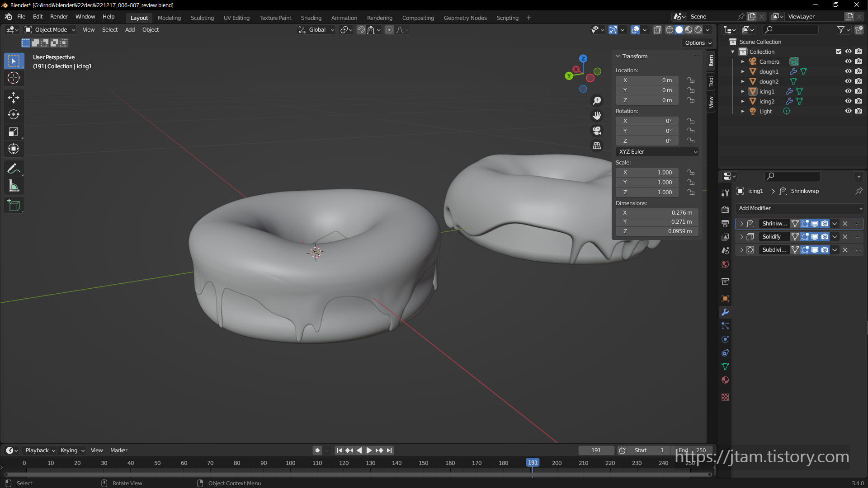Toggle camera view gizmo button
The width and height of the screenshot is (868, 488).
(x=597, y=131)
